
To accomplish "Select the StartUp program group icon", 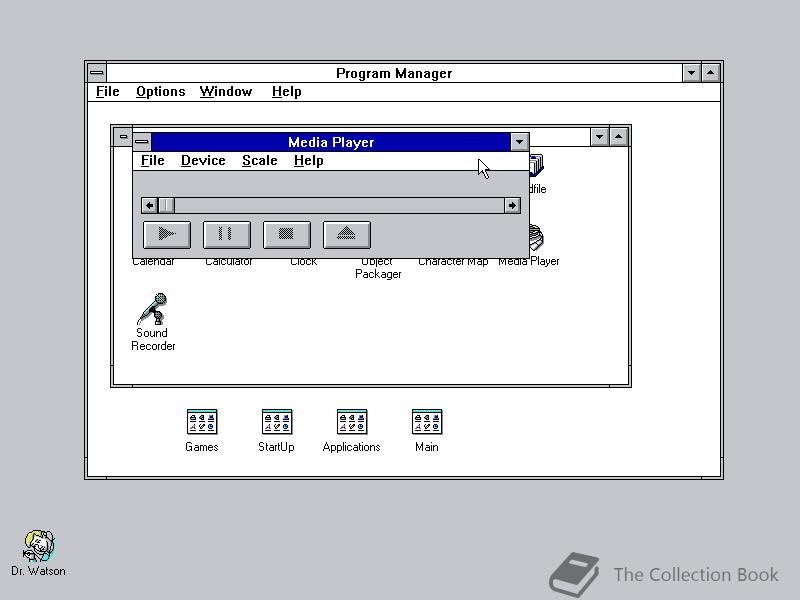I will pyautogui.click(x=277, y=431).
